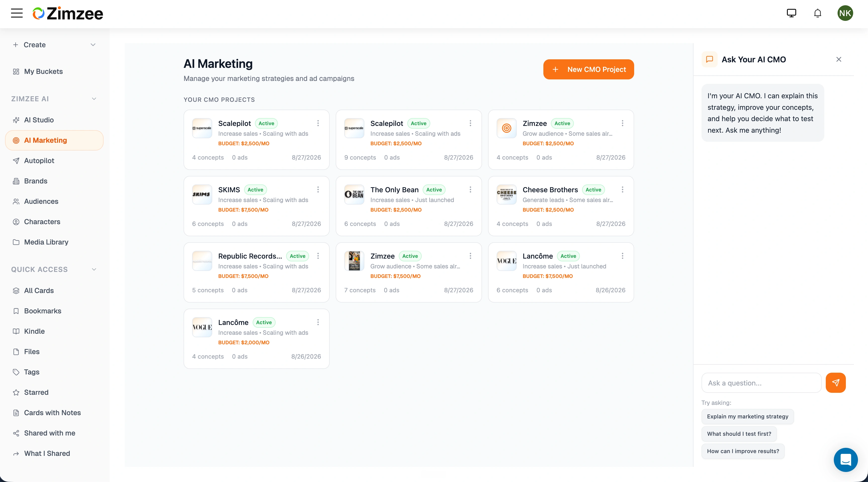Open options menu for first Scalepilot project
Screen dimensions: 868x482
coord(318,123)
